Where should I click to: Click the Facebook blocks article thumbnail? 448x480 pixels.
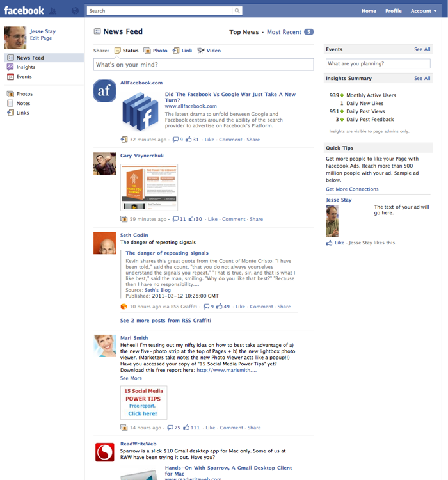pos(140,111)
